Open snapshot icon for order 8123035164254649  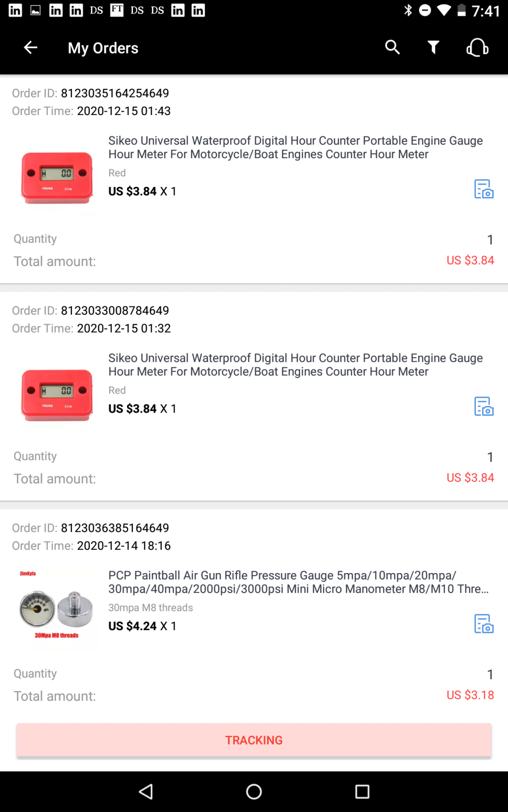(484, 189)
